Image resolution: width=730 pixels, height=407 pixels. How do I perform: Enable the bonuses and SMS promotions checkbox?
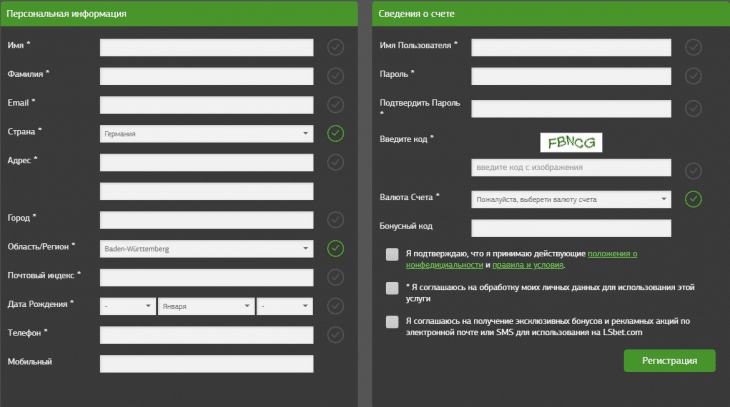[x=392, y=322]
